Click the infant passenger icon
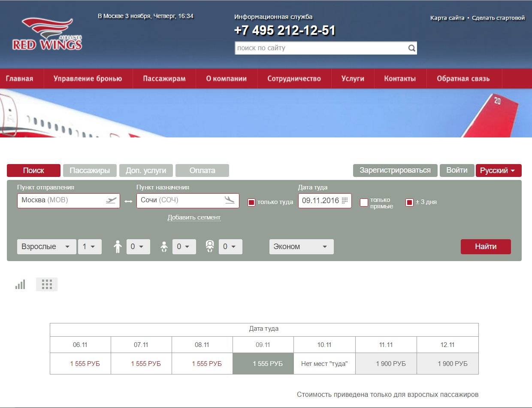Image resolution: width=532 pixels, height=408 pixels. point(164,247)
